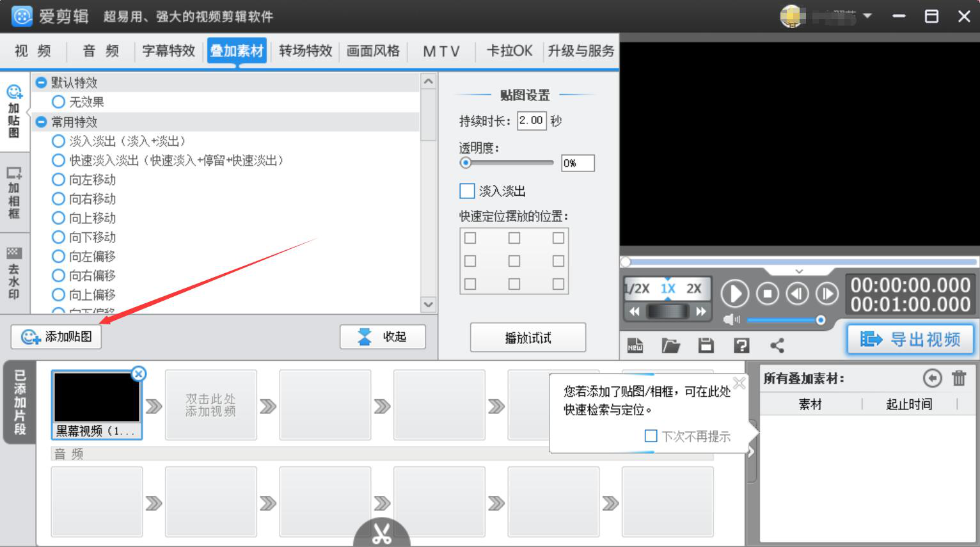Image resolution: width=980 pixels, height=547 pixels.
Task: Open the 去水印 sidebar panel
Action: [14, 273]
